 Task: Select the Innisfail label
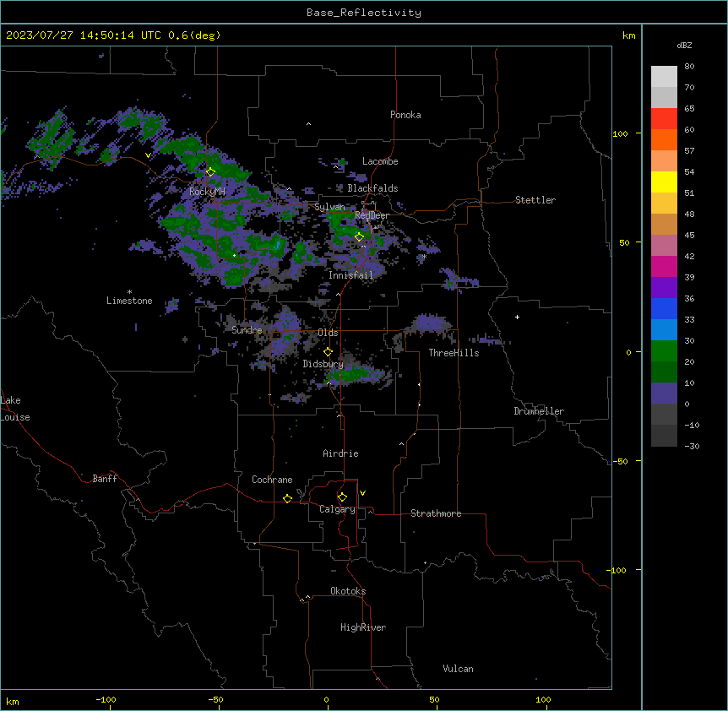click(x=350, y=275)
